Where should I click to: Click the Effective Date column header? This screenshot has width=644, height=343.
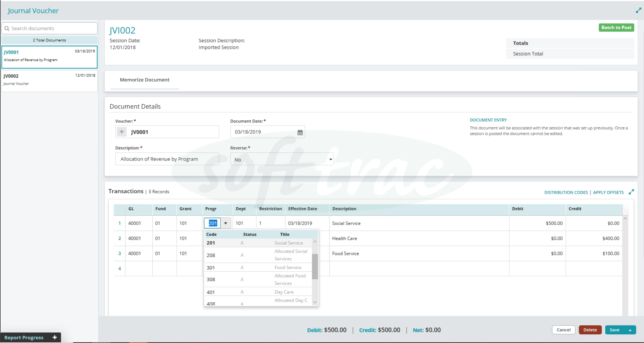307,209
